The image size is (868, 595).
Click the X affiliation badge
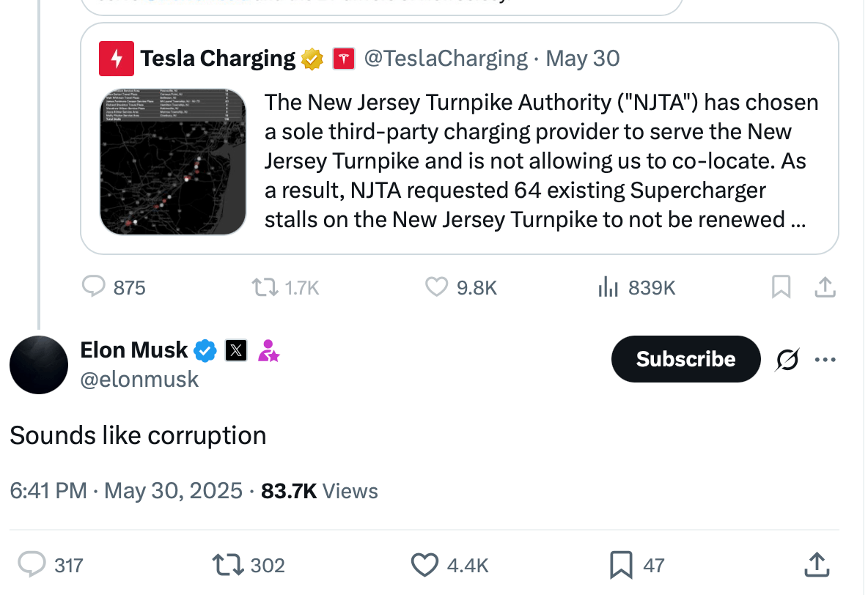tap(235, 351)
